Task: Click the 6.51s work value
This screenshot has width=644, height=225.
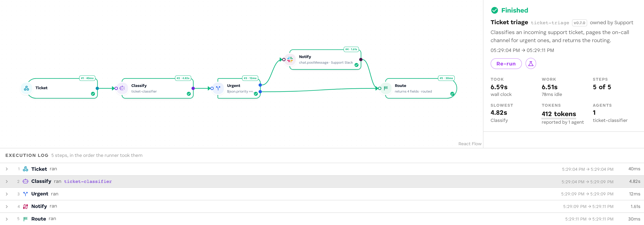Action: (549, 87)
